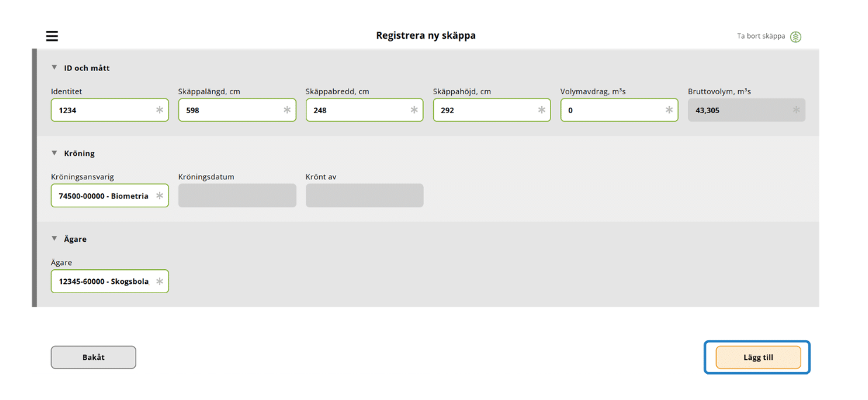Click asterisk icon in Skäppabredd field

[414, 110]
